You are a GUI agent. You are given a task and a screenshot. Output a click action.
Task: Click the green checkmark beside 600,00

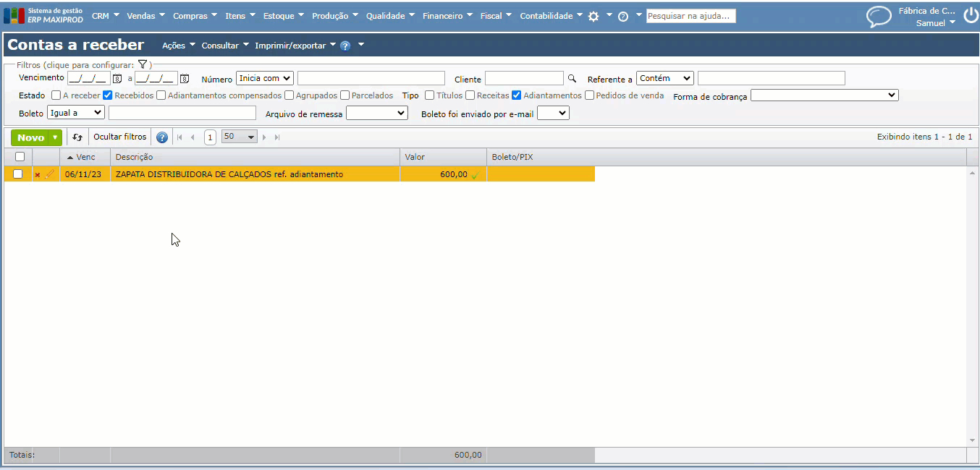click(x=475, y=175)
